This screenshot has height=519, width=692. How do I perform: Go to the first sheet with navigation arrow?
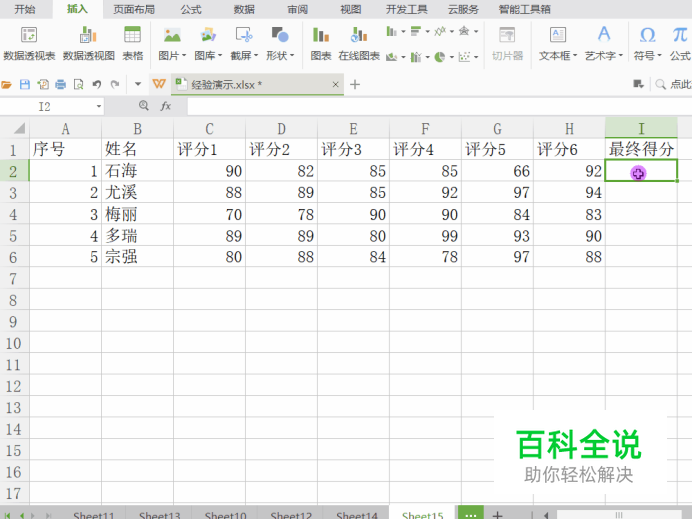pyautogui.click(x=8, y=515)
